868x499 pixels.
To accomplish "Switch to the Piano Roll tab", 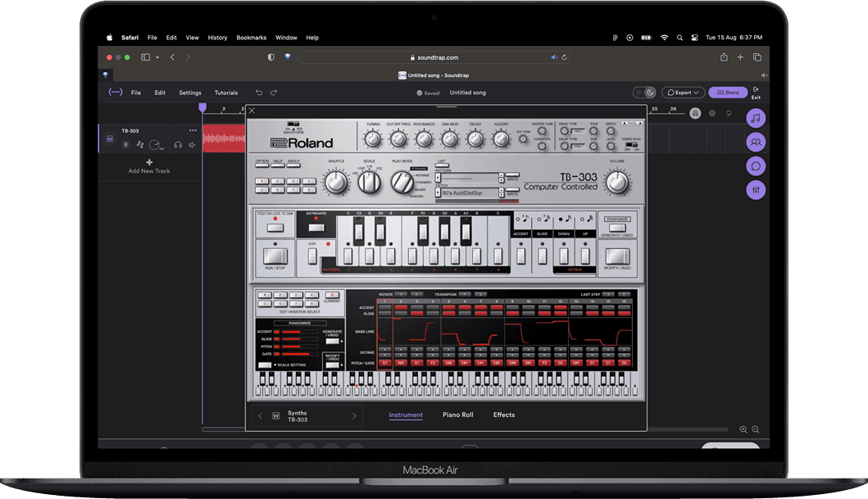I will coord(457,415).
